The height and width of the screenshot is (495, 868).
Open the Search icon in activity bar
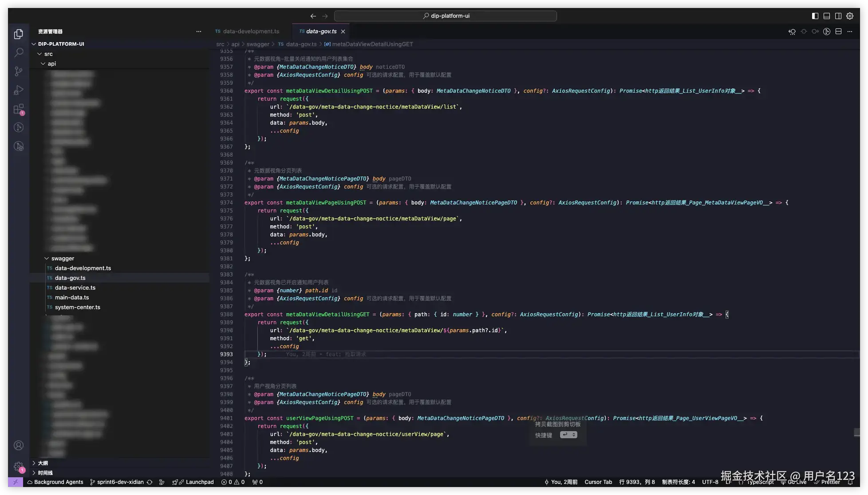tap(19, 53)
